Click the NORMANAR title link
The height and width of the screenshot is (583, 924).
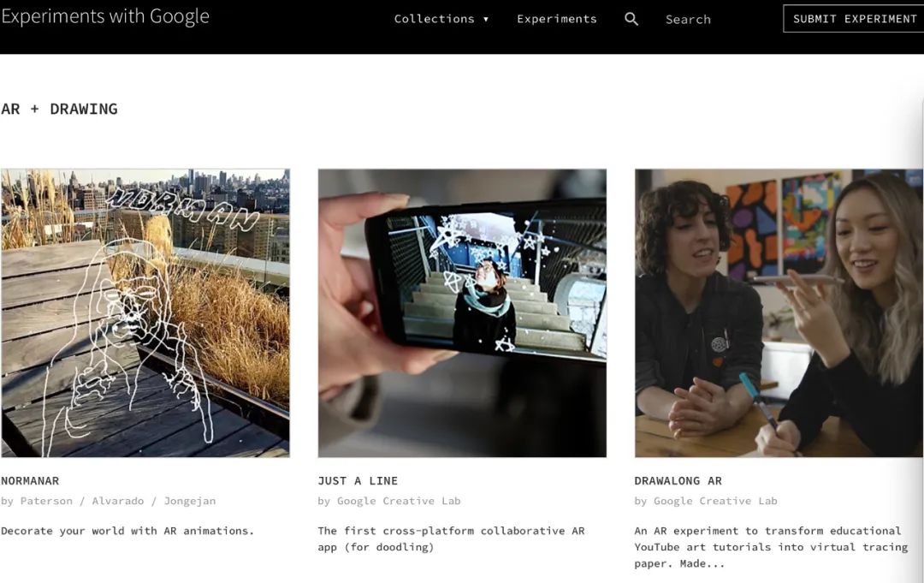click(30, 480)
